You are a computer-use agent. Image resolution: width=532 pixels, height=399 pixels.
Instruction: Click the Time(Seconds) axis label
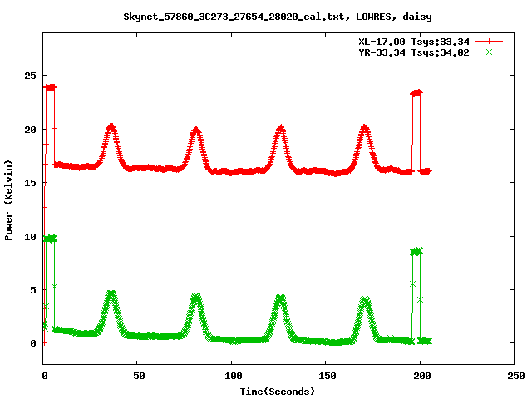click(x=278, y=392)
